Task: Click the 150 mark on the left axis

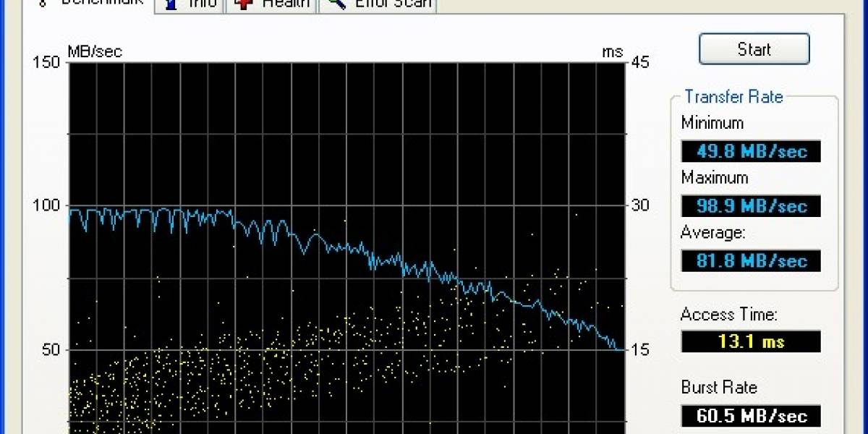Action: [46, 62]
